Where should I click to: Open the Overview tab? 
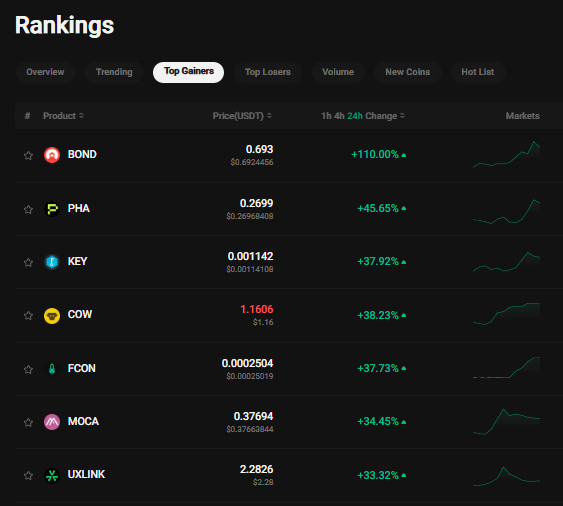45,72
